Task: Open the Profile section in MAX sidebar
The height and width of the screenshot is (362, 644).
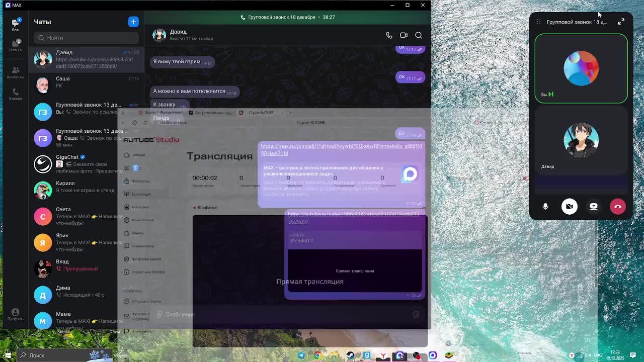Action: click(15, 314)
